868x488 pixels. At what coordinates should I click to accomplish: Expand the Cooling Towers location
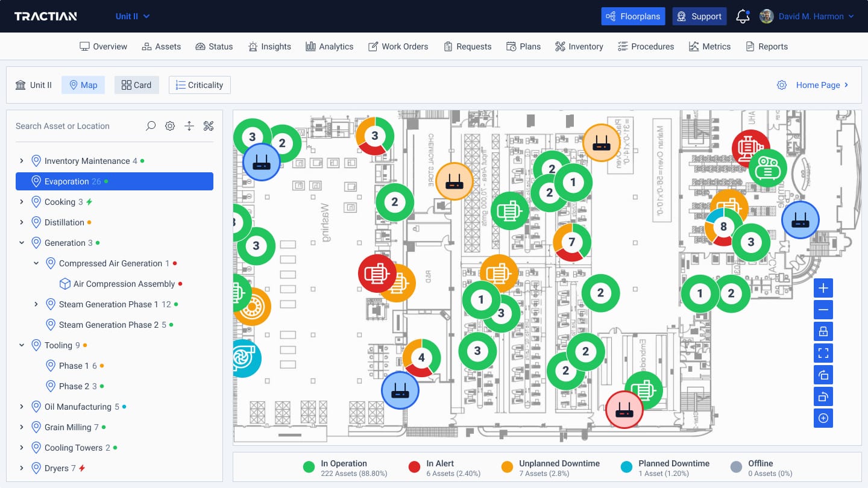[22, 448]
